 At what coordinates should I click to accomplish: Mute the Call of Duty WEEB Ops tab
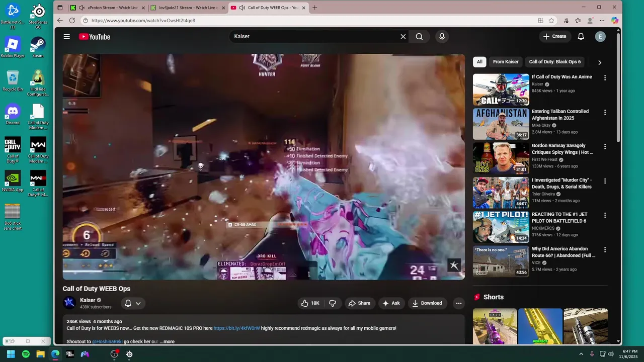point(242,8)
